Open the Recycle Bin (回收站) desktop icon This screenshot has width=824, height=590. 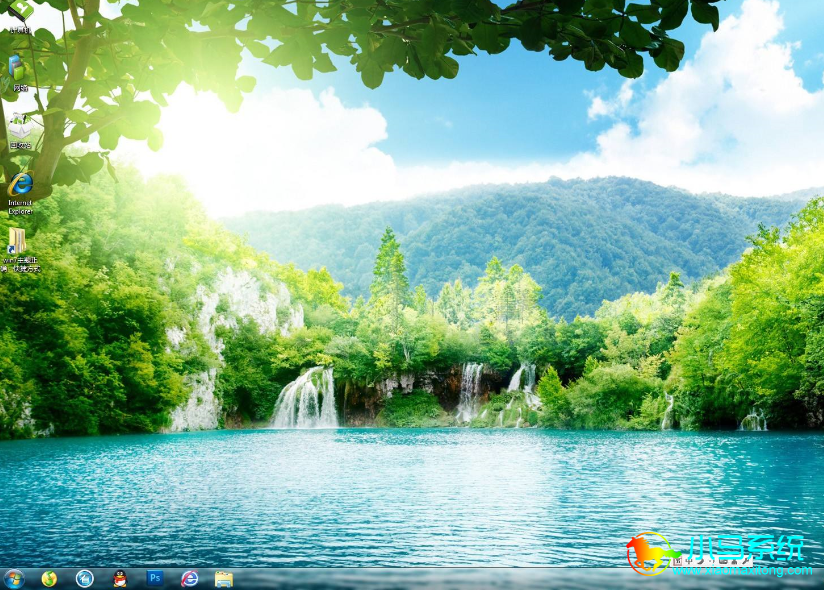coord(20,130)
